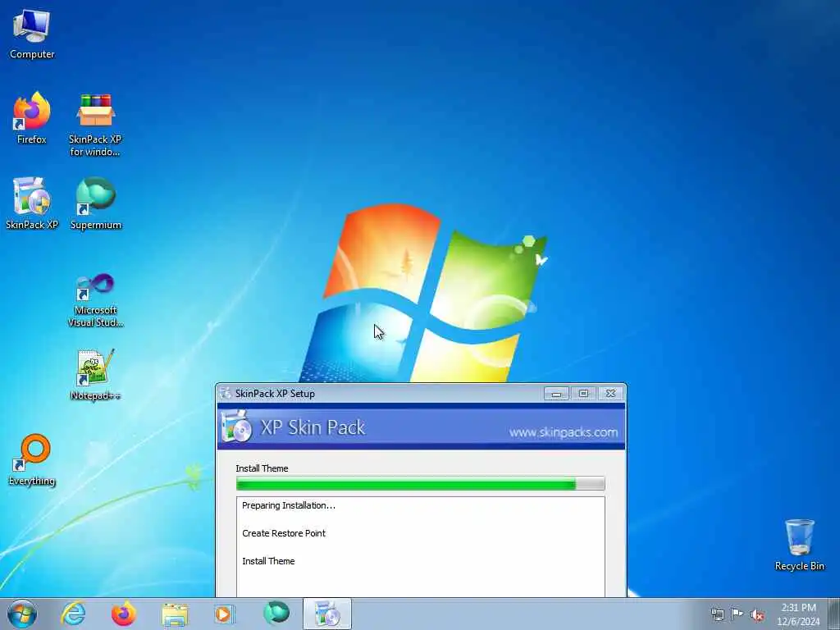Image resolution: width=840 pixels, height=630 pixels.
Task: Click the SkinPack XP Setup taskbar button
Action: pos(327,614)
